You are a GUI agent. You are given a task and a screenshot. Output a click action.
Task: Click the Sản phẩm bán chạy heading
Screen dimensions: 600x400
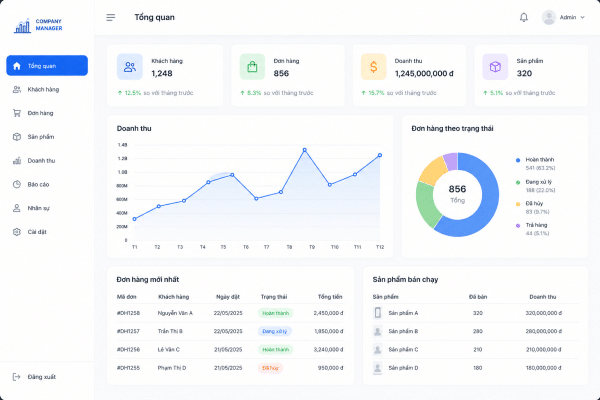(405, 279)
